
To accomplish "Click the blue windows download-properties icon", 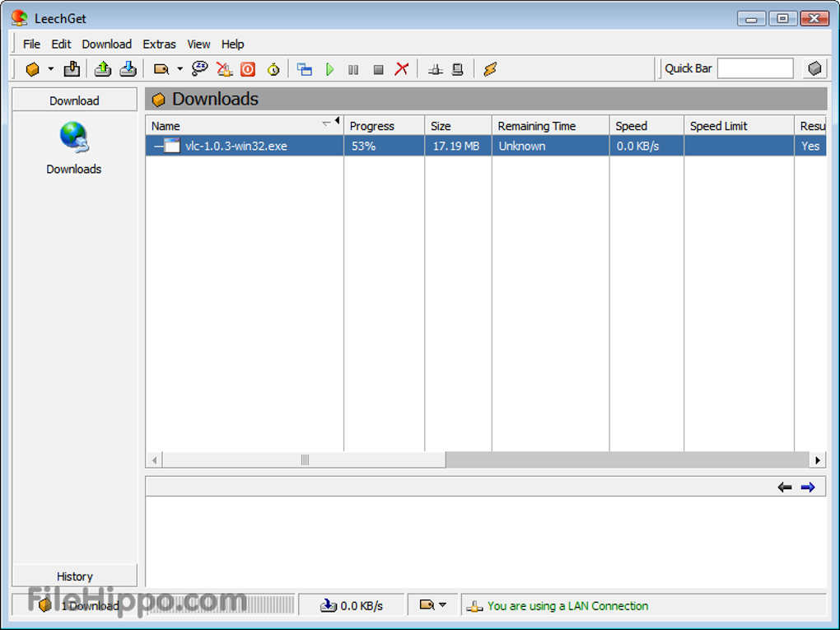I will (x=304, y=69).
